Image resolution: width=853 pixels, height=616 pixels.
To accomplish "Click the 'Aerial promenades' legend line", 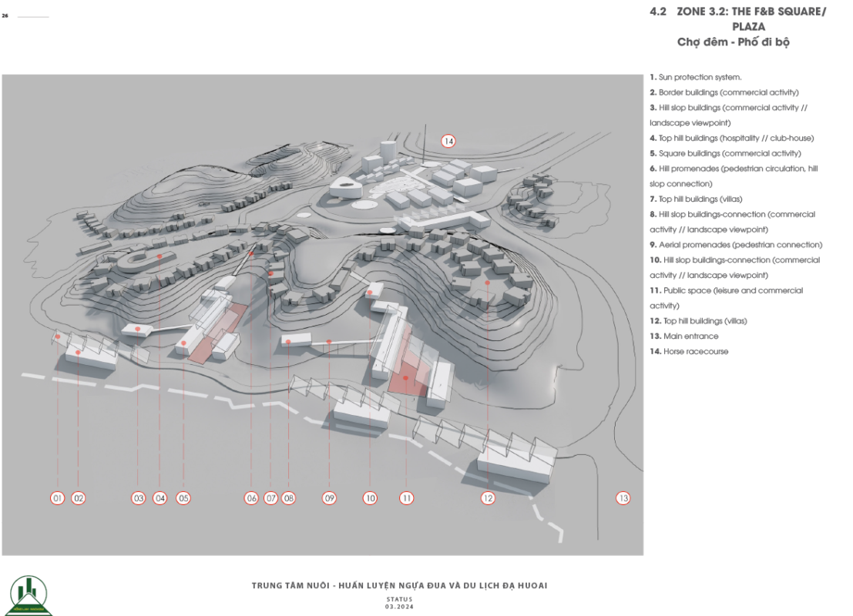I will (736, 245).
